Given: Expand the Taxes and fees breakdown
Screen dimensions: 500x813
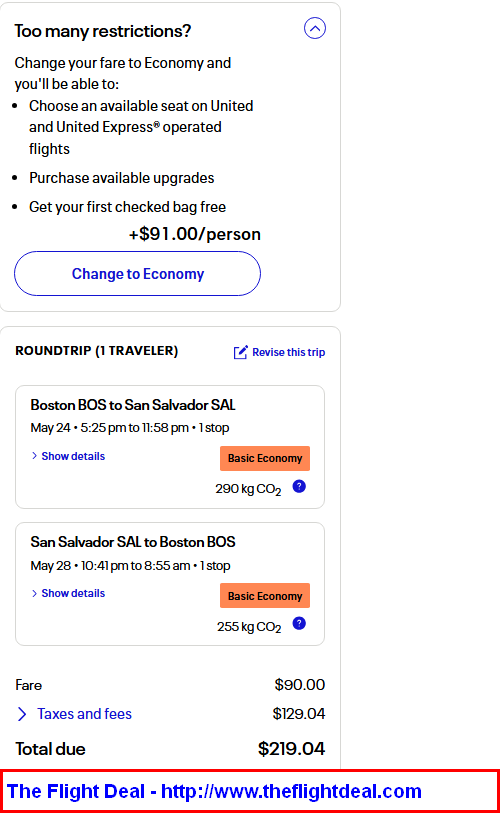Looking at the screenshot, I should [85, 714].
